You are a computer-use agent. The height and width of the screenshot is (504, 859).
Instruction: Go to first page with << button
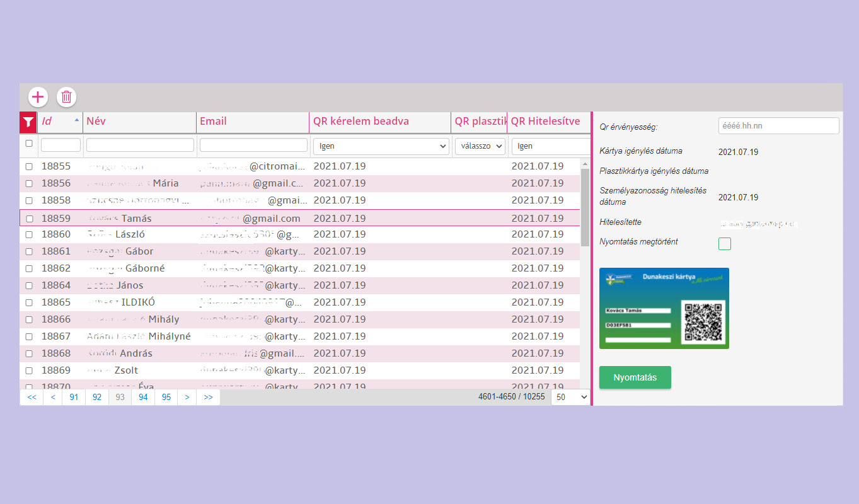pos(32,397)
